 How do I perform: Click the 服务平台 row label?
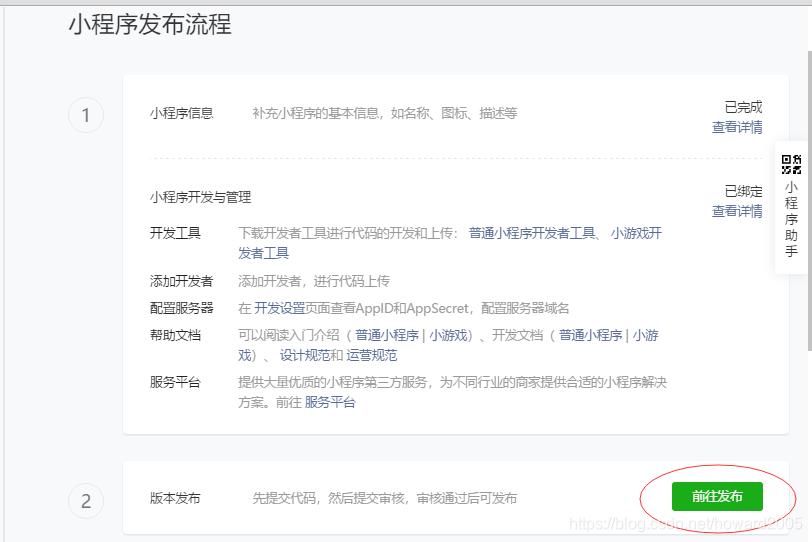[175, 382]
